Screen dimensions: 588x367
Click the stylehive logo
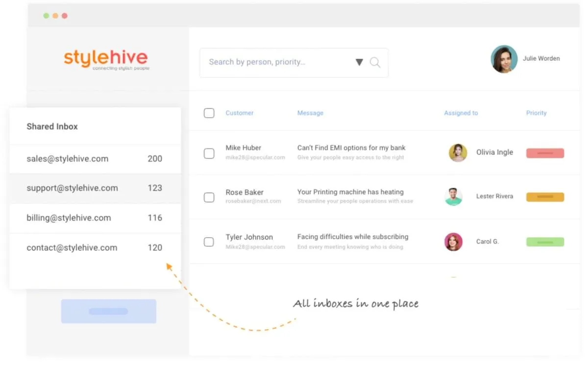106,59
